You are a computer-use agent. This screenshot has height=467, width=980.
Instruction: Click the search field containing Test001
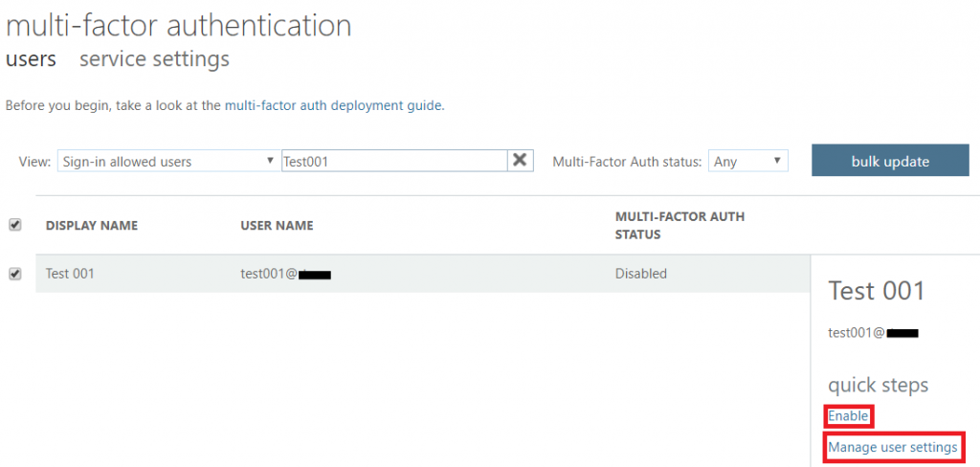point(392,162)
